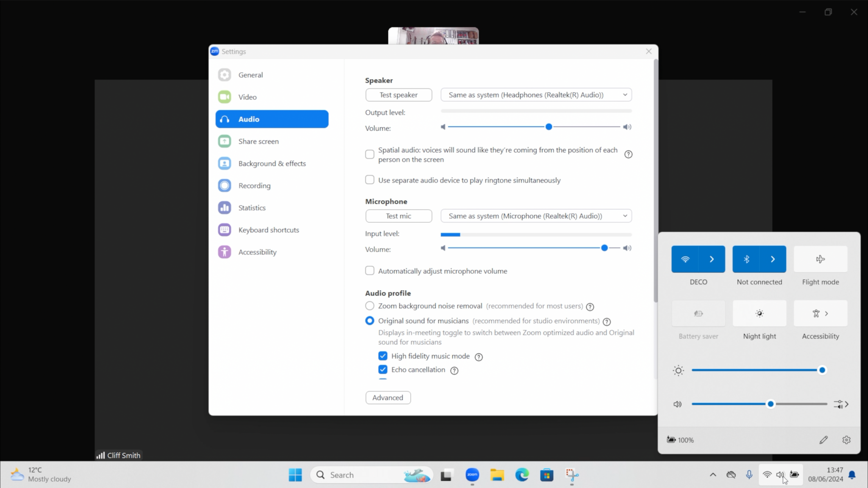Click the High fidelity music mode help icon
Image resolution: width=868 pixels, height=488 pixels.
(x=479, y=357)
